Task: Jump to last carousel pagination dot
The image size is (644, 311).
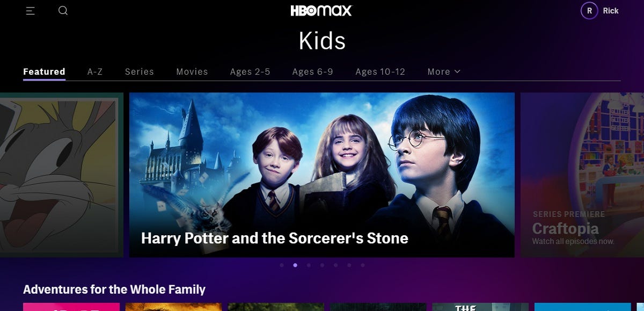Action: coord(363,265)
